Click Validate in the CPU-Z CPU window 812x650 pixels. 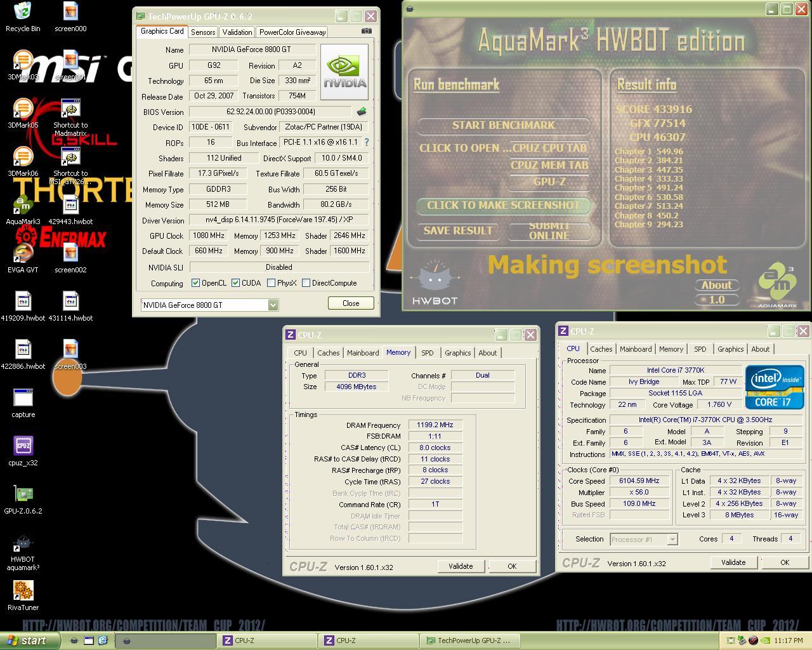(x=733, y=562)
